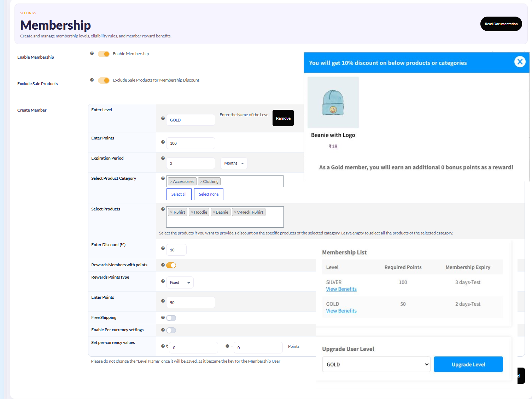The image size is (532, 399).
Task: Remove the T-Shirt product tag
Action: (171, 212)
